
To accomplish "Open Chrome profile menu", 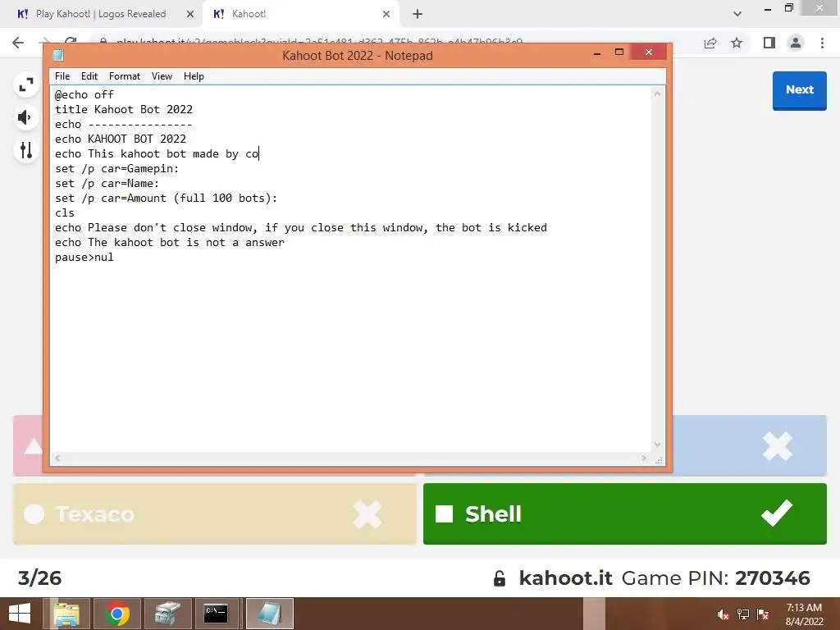I will (x=796, y=43).
